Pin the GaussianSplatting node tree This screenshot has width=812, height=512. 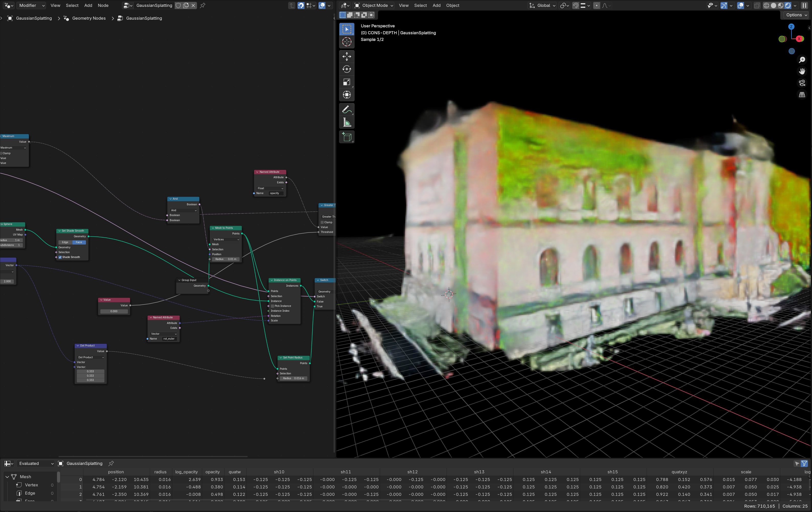[203, 5]
